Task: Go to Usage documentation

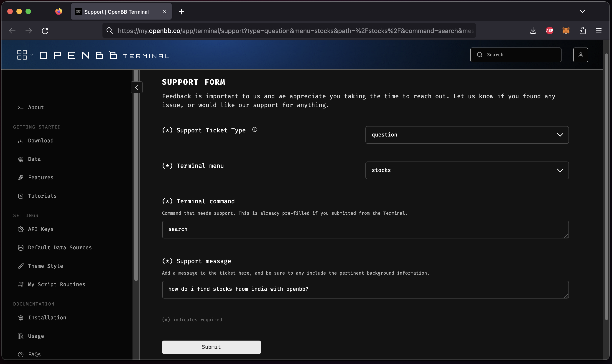Action: click(36, 336)
